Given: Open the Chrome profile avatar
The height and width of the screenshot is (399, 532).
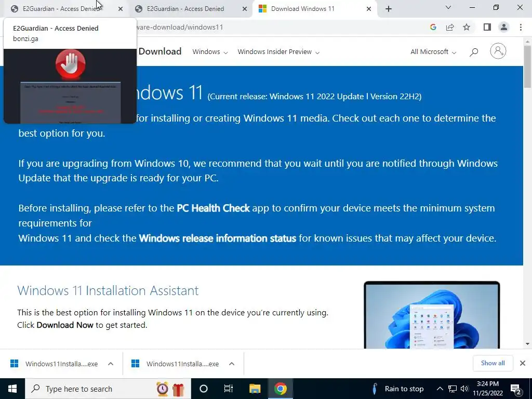Looking at the screenshot, I should click(504, 27).
